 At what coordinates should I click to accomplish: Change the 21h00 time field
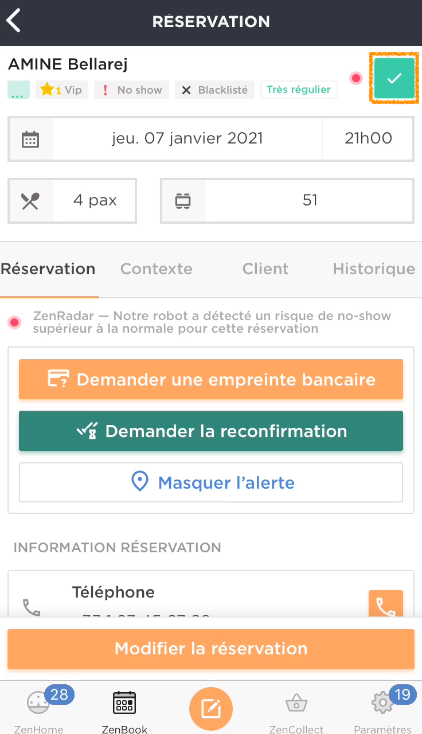368,139
